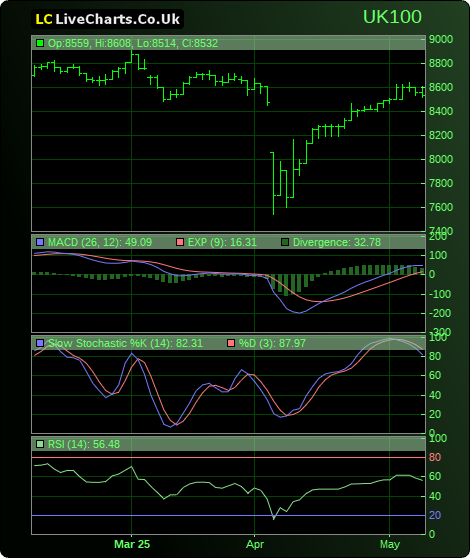Click the blue RSI 20 oversold line

pos(228,515)
